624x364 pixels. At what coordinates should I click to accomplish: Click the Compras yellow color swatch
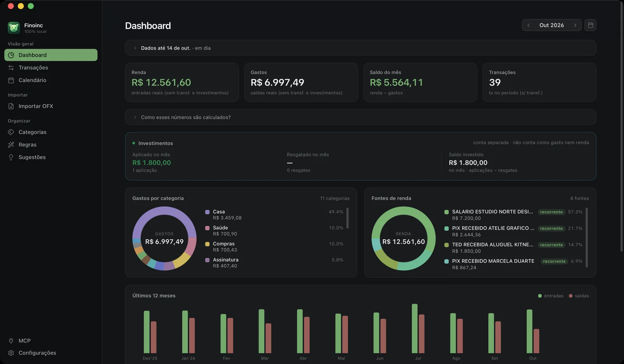click(207, 244)
